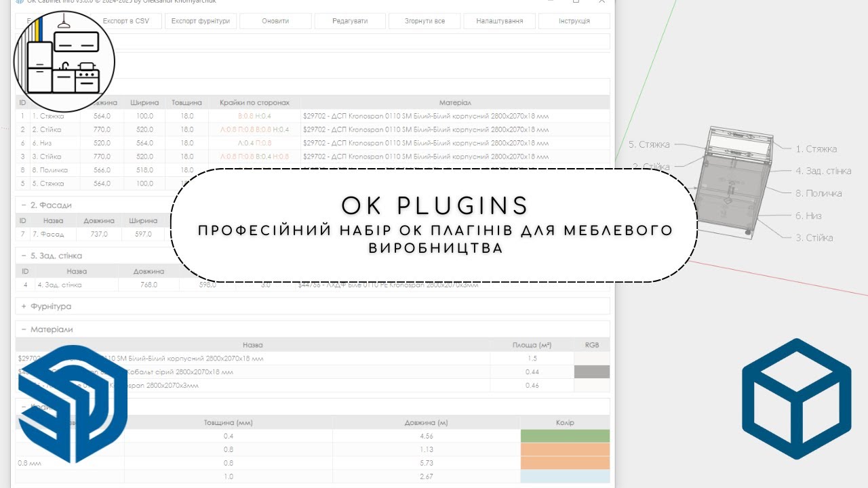Click the Матеріал column header
The image size is (868, 488).
[x=455, y=102]
